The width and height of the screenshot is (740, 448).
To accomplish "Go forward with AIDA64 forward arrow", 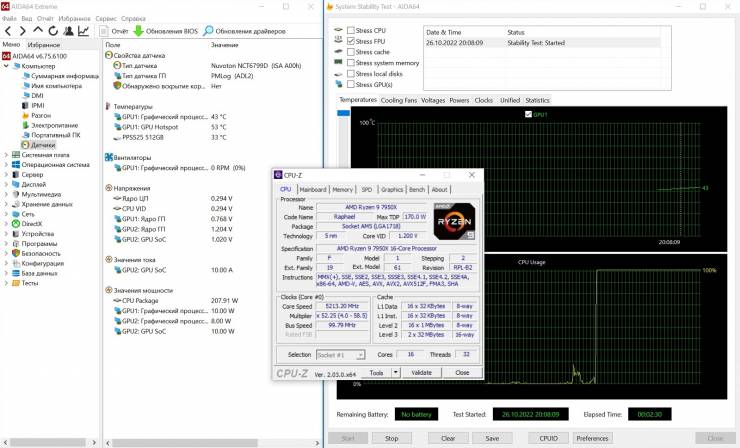I will (22, 31).
